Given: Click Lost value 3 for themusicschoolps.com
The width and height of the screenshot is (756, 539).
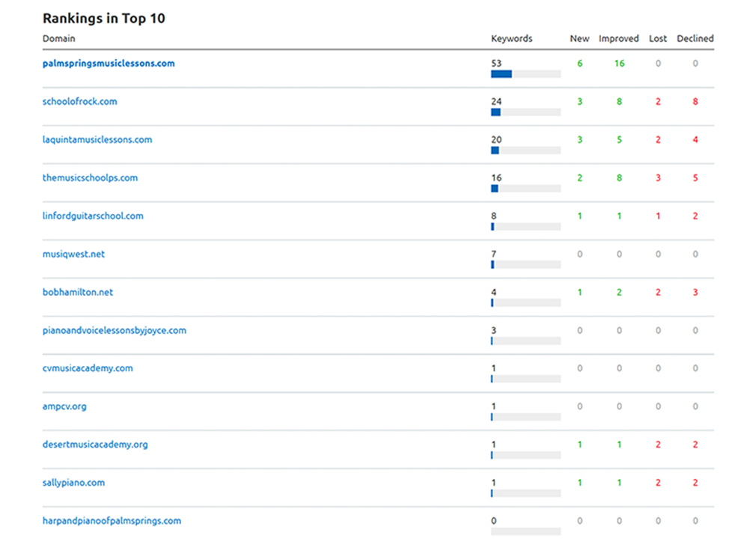Looking at the screenshot, I should [x=658, y=177].
